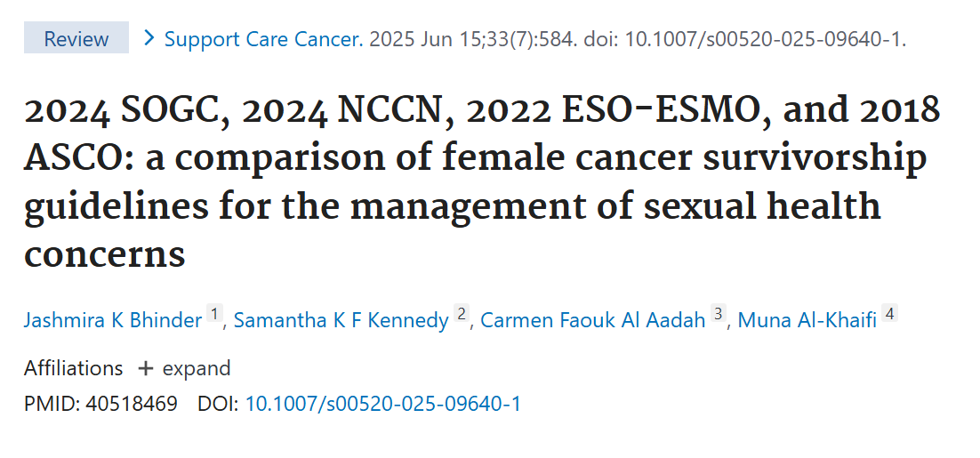Image resolution: width=980 pixels, height=458 pixels.
Task: Click affiliation superscript 1 after Bhinder
Action: pyautogui.click(x=213, y=314)
